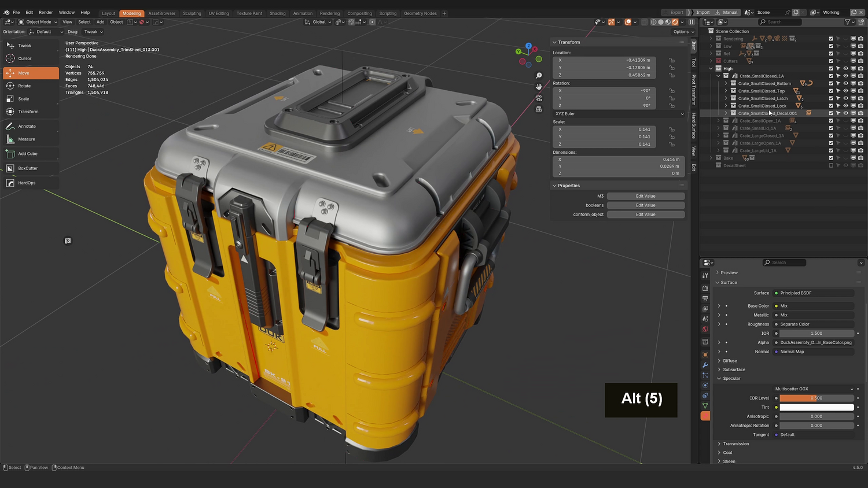Image resolution: width=868 pixels, height=488 pixels.
Task: Uncheck the Bake collection checkbox
Action: tap(831, 158)
